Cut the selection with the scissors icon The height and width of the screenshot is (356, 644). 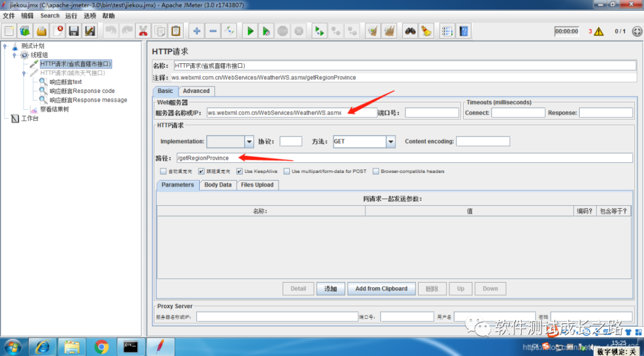point(143,31)
